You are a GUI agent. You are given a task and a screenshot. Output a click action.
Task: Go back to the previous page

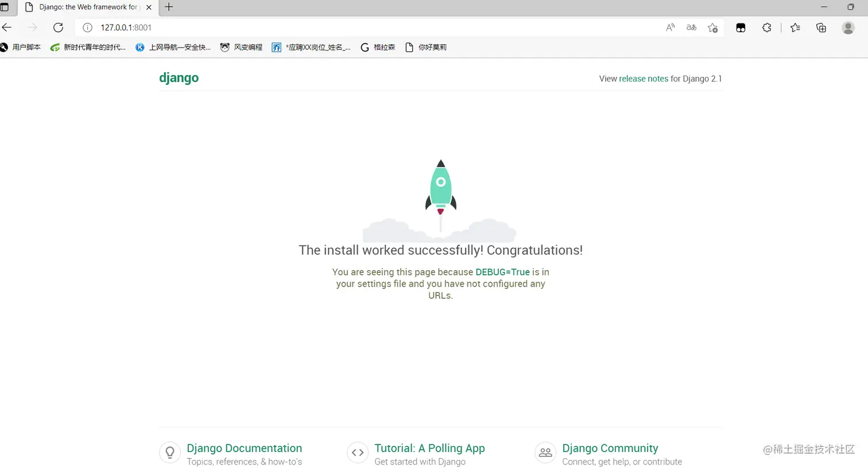[x=7, y=28]
